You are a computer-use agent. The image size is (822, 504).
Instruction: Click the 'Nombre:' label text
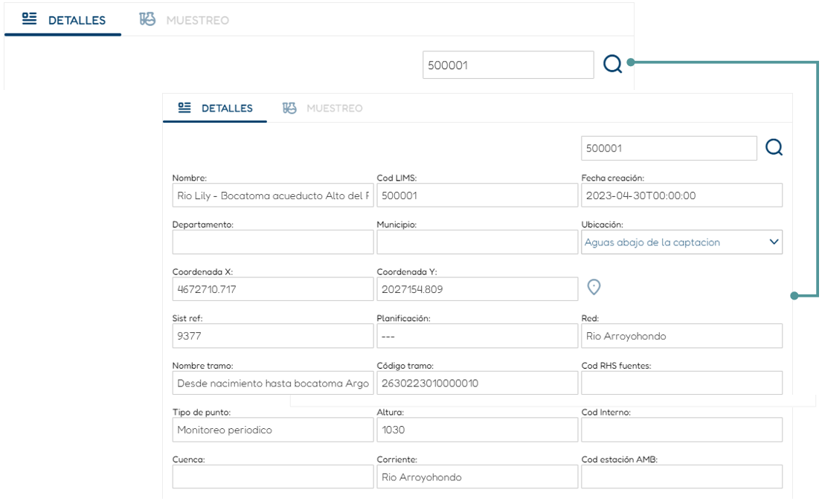(x=189, y=178)
